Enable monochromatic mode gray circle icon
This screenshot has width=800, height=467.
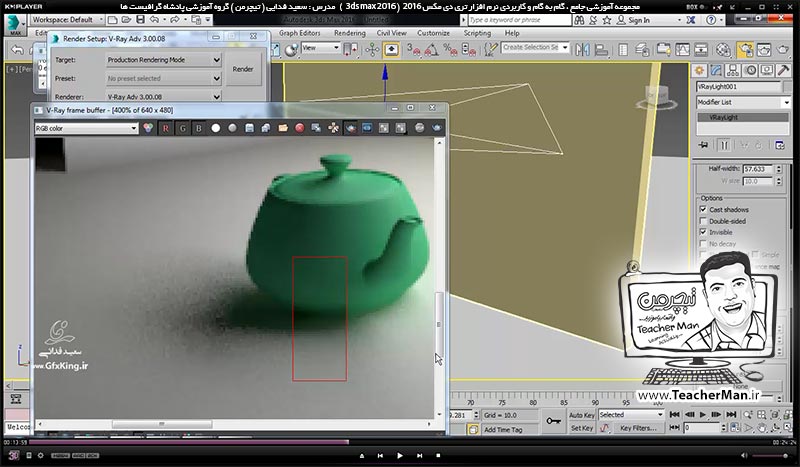pyautogui.click(x=233, y=128)
